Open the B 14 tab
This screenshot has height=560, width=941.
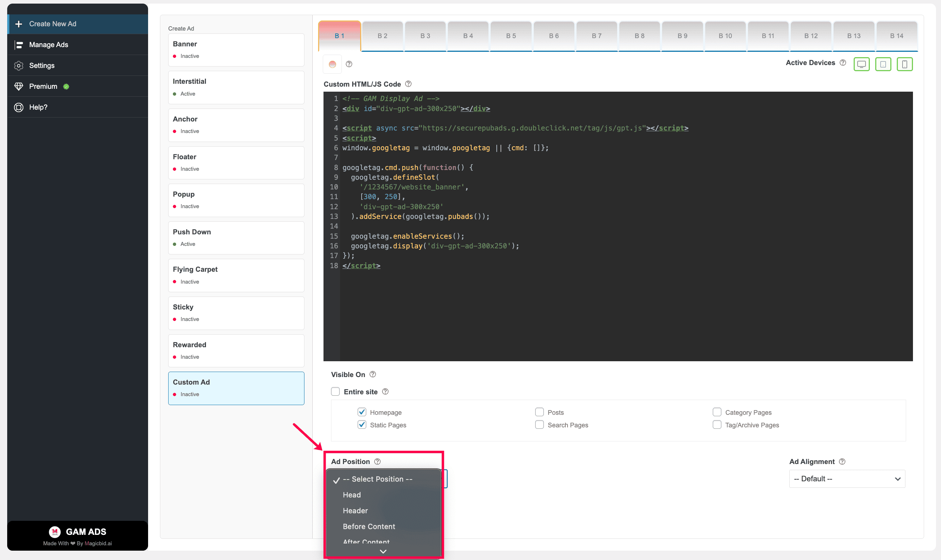896,36
